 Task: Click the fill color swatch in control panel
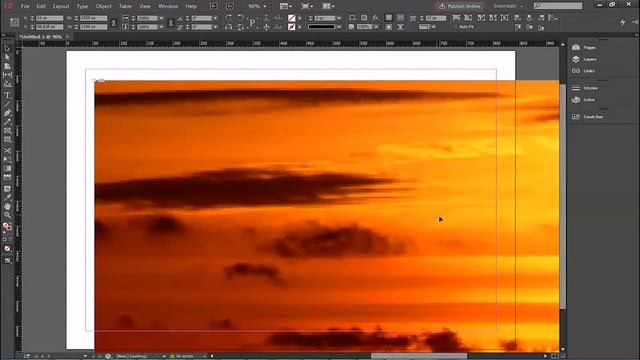click(291, 18)
